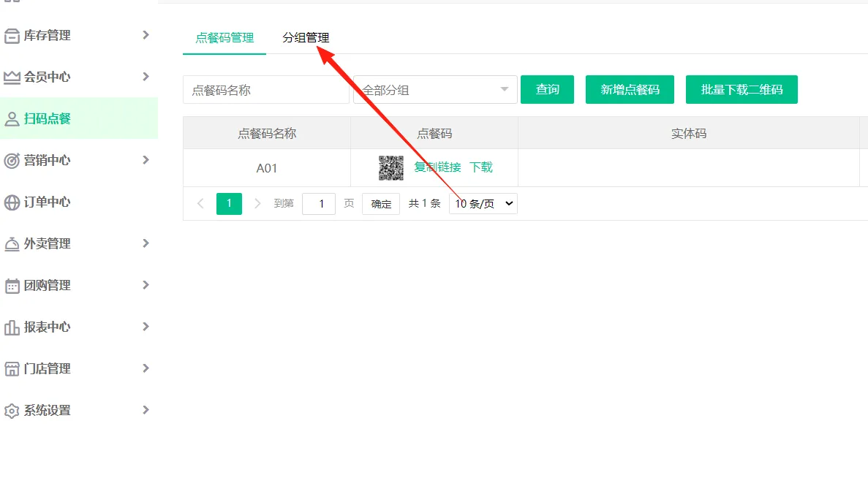The image size is (868, 478).
Task: Select the 点餐码管理 tab
Action: (x=224, y=38)
